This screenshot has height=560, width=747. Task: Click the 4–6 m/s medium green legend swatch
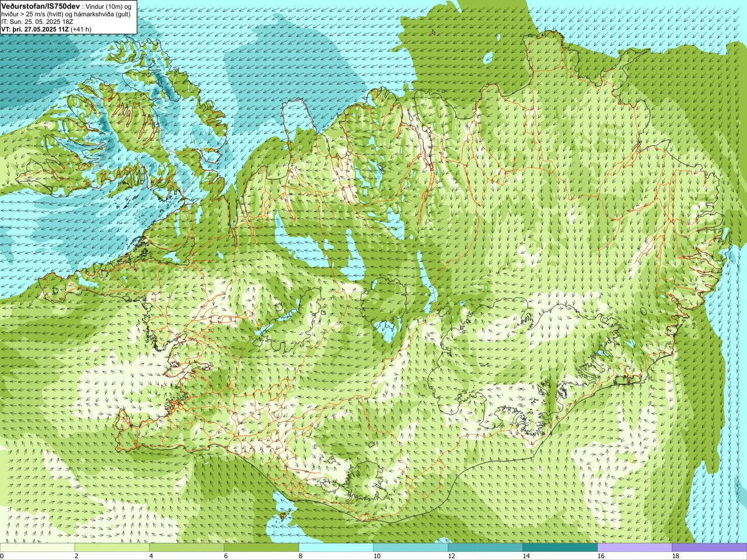click(187, 548)
